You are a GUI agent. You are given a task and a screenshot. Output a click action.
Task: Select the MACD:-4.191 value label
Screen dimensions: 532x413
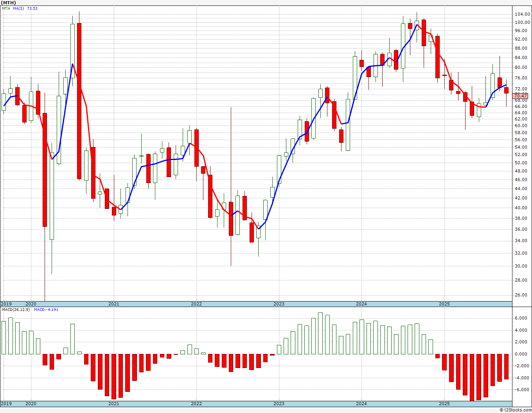coord(46,309)
